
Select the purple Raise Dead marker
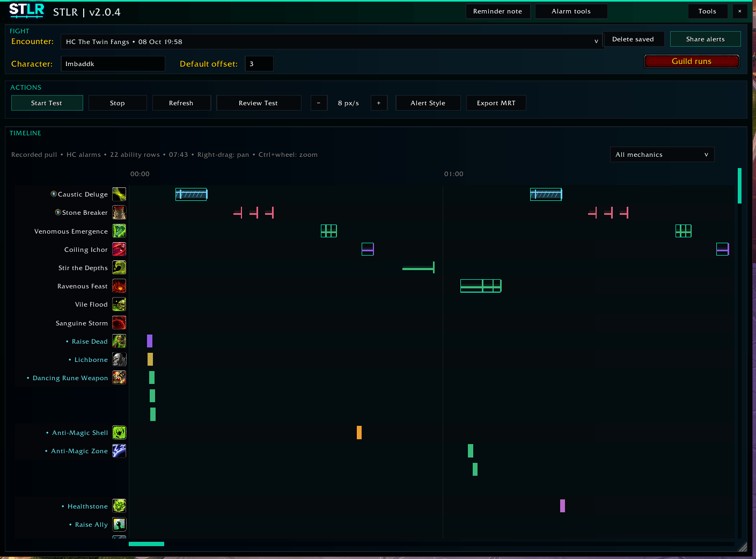(x=150, y=341)
